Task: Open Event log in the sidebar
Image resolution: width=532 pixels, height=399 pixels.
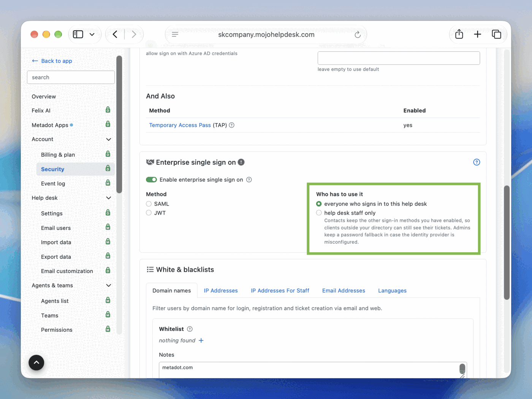Action: [x=53, y=184]
